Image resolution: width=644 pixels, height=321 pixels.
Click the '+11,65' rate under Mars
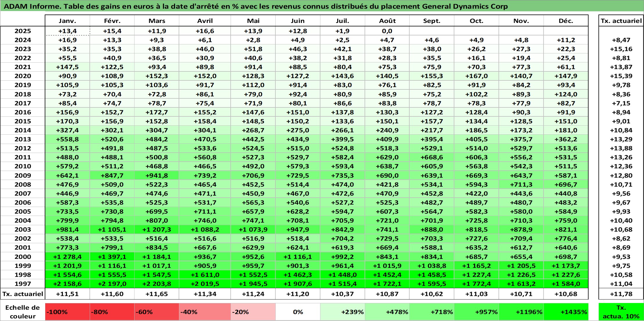click(157, 294)
